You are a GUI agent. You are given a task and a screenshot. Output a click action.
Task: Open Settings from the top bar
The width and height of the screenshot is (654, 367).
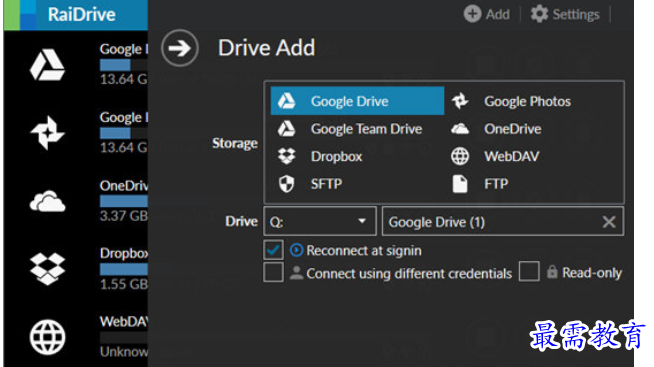click(x=565, y=14)
